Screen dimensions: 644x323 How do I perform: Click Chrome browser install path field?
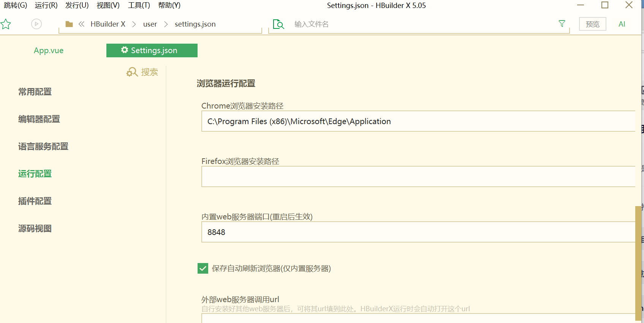click(x=418, y=121)
